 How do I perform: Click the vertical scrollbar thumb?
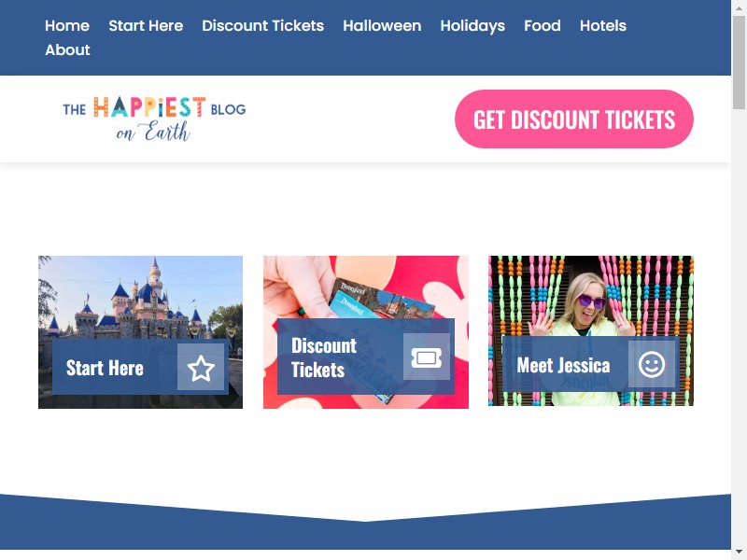740,62
